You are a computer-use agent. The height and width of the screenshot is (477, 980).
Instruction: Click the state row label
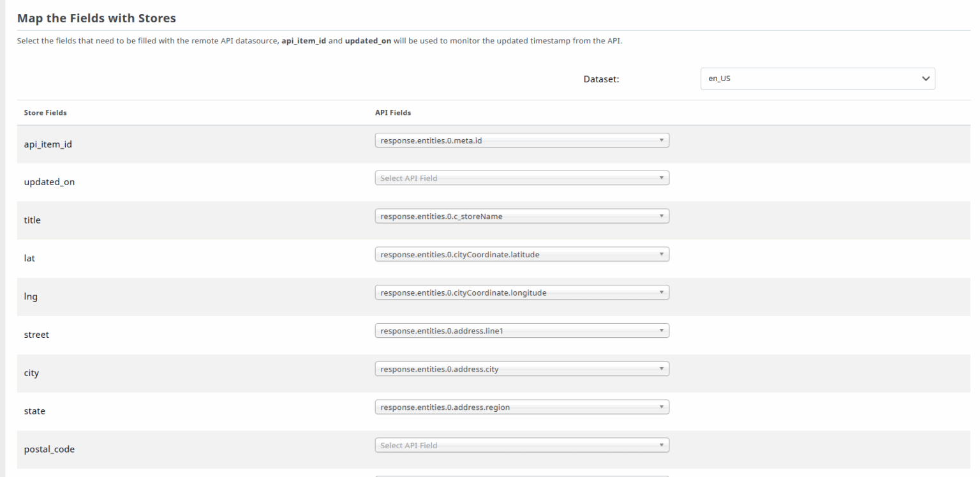(x=34, y=411)
